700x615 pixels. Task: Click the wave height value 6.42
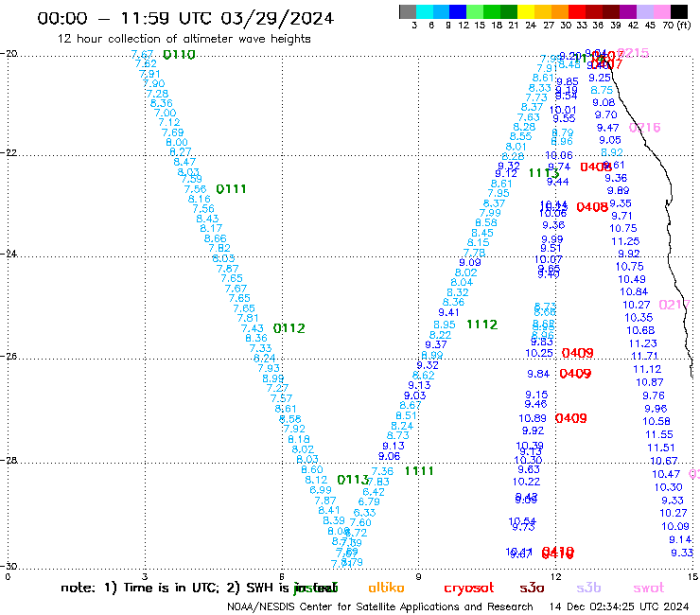point(374,492)
